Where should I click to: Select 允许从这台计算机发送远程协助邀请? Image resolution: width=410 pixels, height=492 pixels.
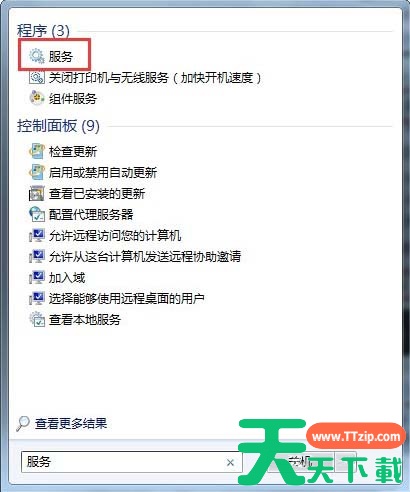(x=145, y=257)
